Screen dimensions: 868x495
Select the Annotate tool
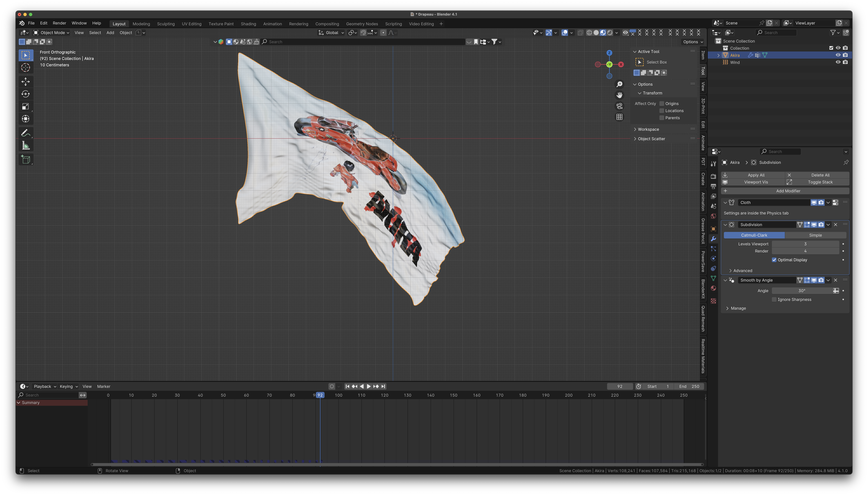[25, 133]
